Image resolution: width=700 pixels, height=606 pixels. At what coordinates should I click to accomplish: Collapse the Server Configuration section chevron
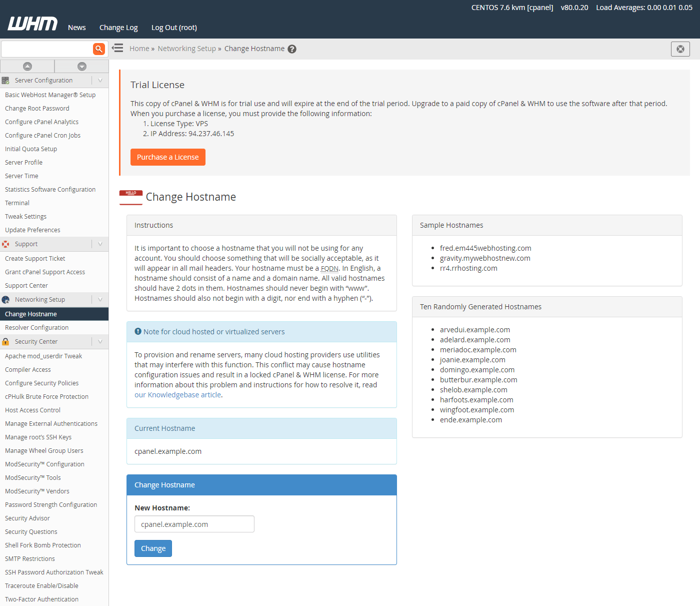(x=100, y=81)
